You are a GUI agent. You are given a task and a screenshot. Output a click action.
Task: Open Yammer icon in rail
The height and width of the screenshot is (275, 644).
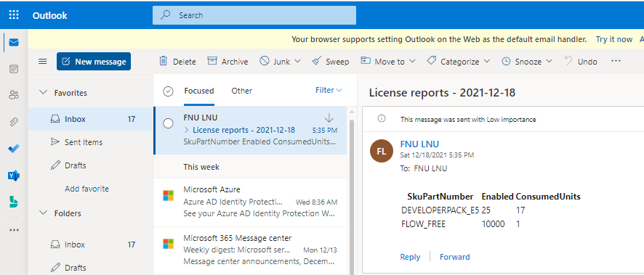(x=14, y=176)
